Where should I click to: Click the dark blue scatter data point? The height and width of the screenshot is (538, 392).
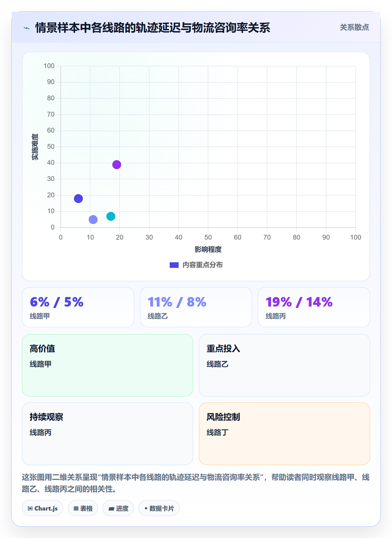[x=78, y=199]
